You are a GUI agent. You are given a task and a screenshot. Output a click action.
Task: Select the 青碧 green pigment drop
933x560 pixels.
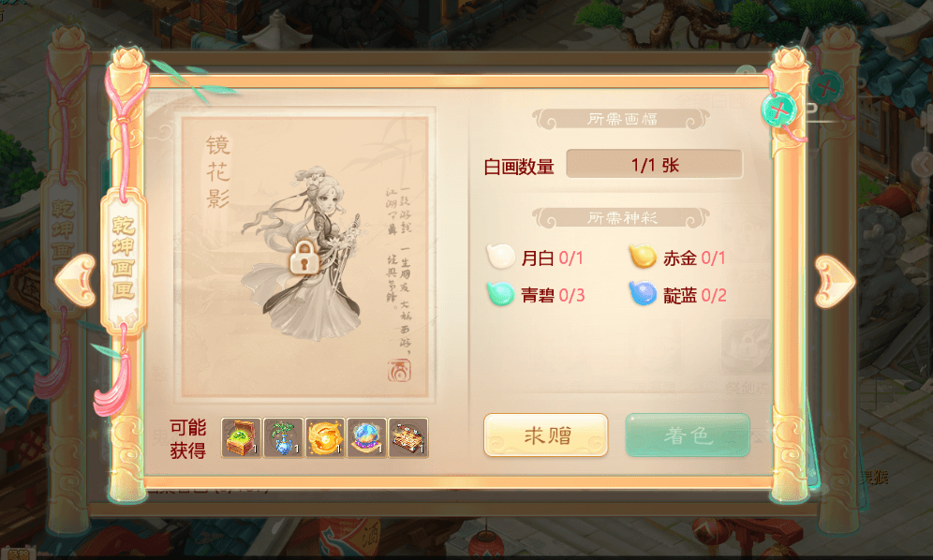coord(500,293)
